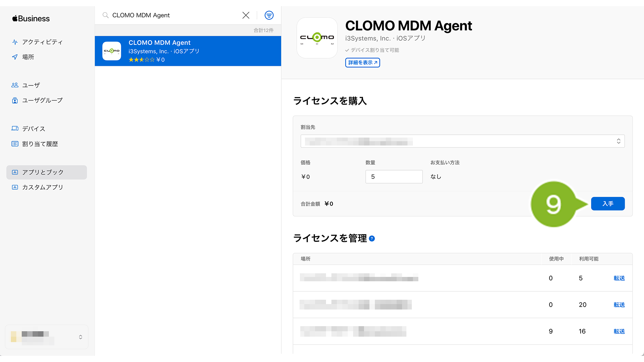Screen dimensions: 644x362
Task: Expand the 割当先 location dropdown
Action: click(x=463, y=141)
